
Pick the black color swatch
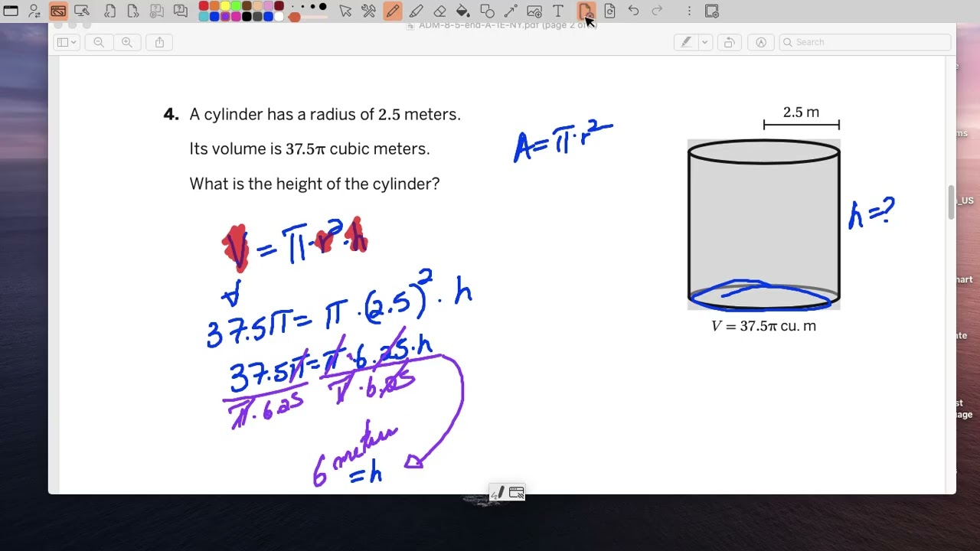coord(247,16)
